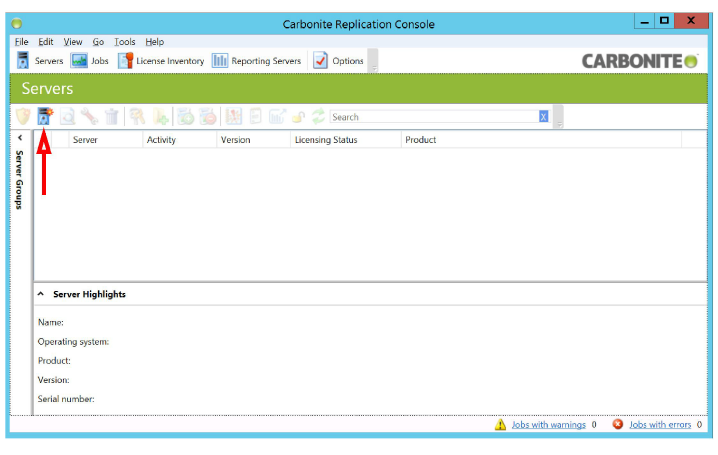Click the Install green plus icon
This screenshot has width=718, height=455.
(185, 116)
